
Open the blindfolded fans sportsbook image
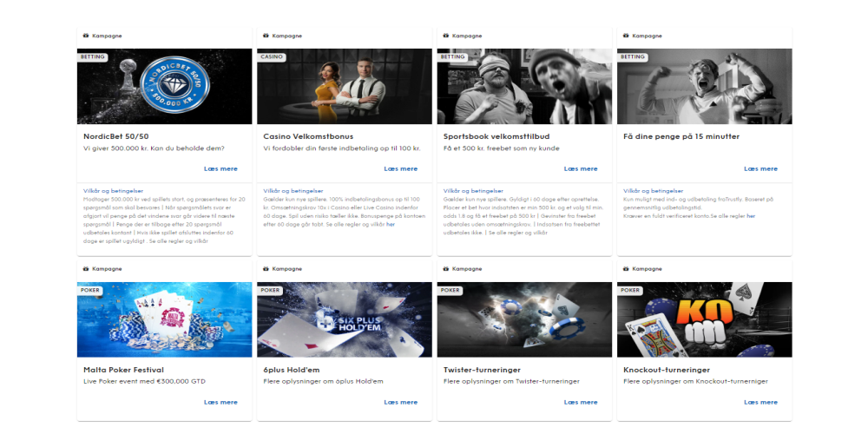point(524,86)
